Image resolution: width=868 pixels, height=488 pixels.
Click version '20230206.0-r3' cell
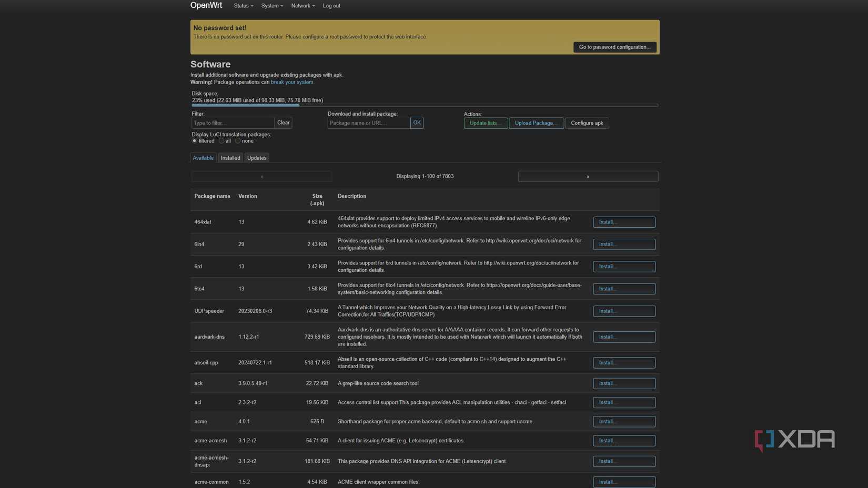point(255,311)
